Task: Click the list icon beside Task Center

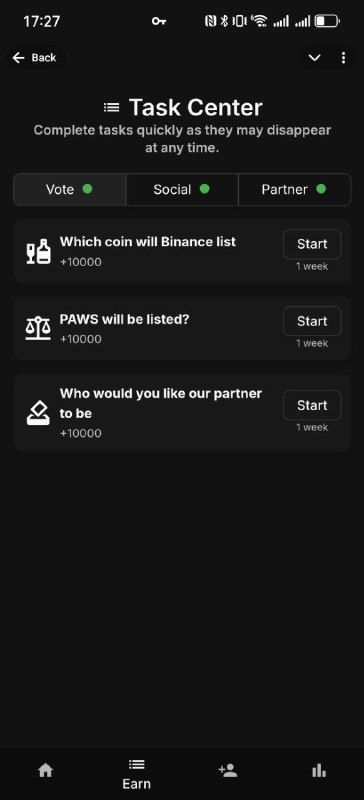Action: coord(111,108)
